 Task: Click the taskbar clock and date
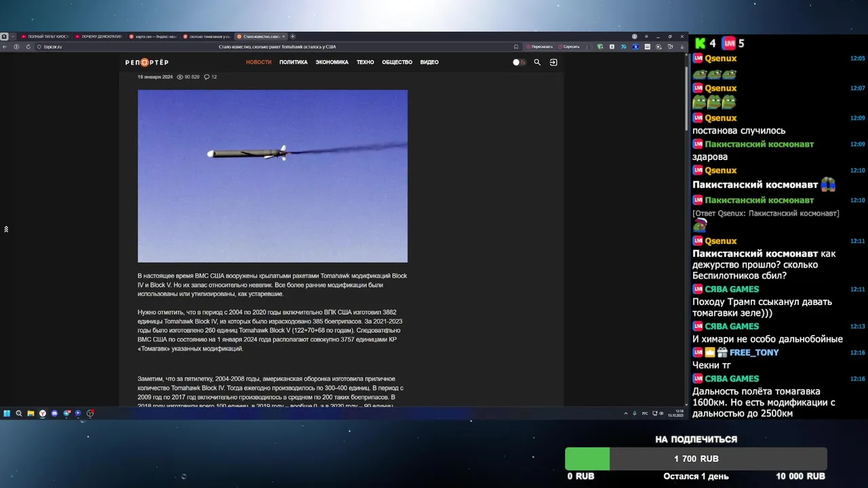[x=676, y=413]
